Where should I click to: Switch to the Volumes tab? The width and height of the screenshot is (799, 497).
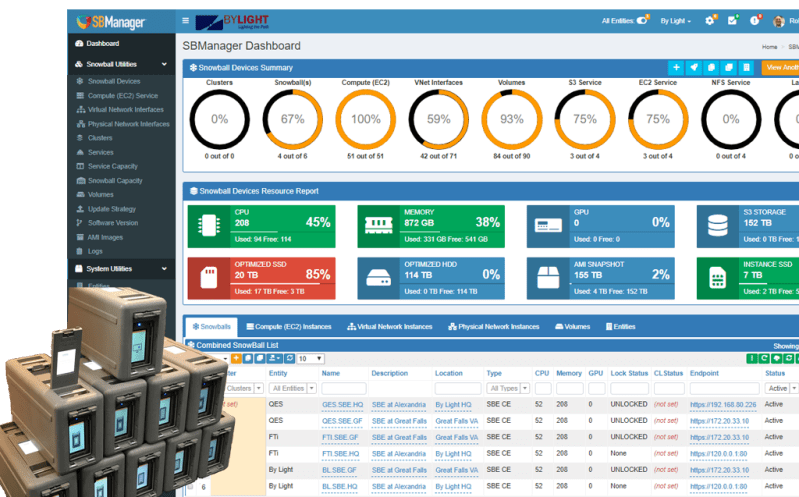pyautogui.click(x=572, y=327)
